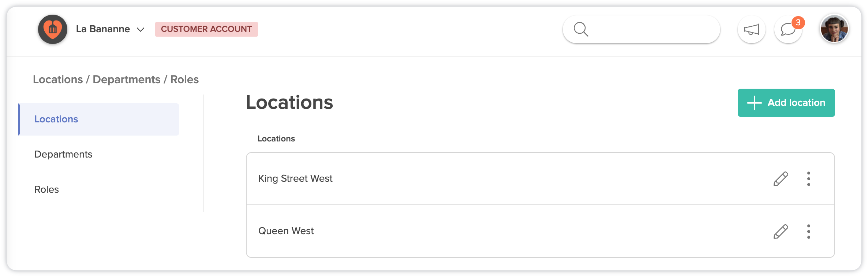Click the La Bananne heart logo
868x277 pixels.
[53, 29]
